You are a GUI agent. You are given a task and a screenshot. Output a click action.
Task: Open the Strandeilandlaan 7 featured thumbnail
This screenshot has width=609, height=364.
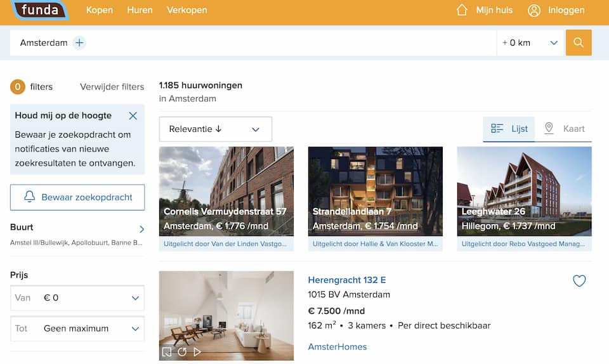click(375, 191)
